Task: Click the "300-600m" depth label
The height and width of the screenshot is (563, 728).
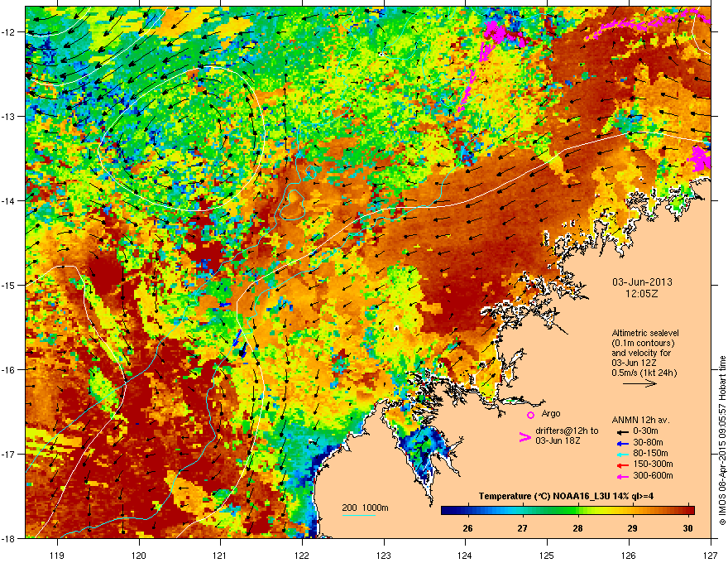Action: pos(653,476)
